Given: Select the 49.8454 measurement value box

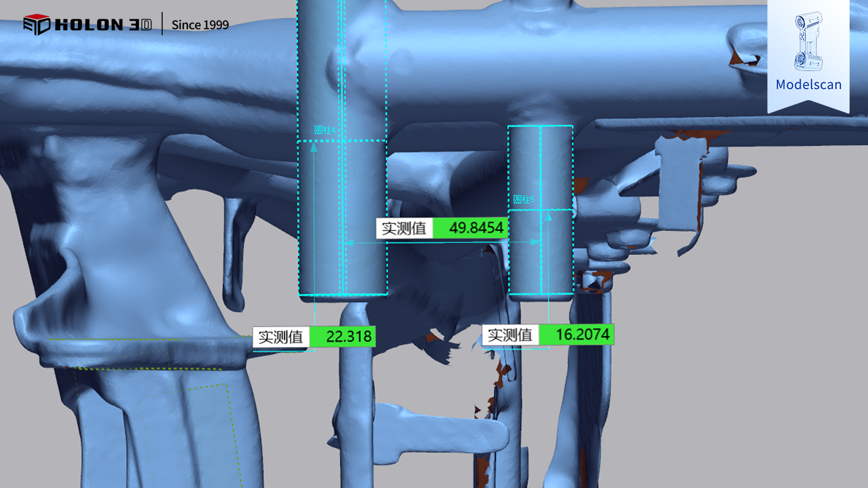Looking at the screenshot, I should coord(470,228).
